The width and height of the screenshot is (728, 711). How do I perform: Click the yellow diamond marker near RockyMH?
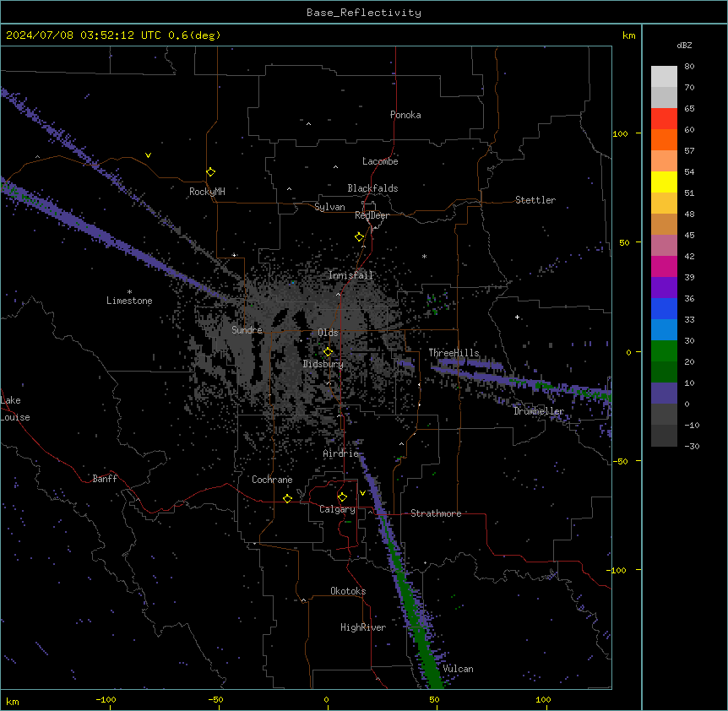(211, 172)
